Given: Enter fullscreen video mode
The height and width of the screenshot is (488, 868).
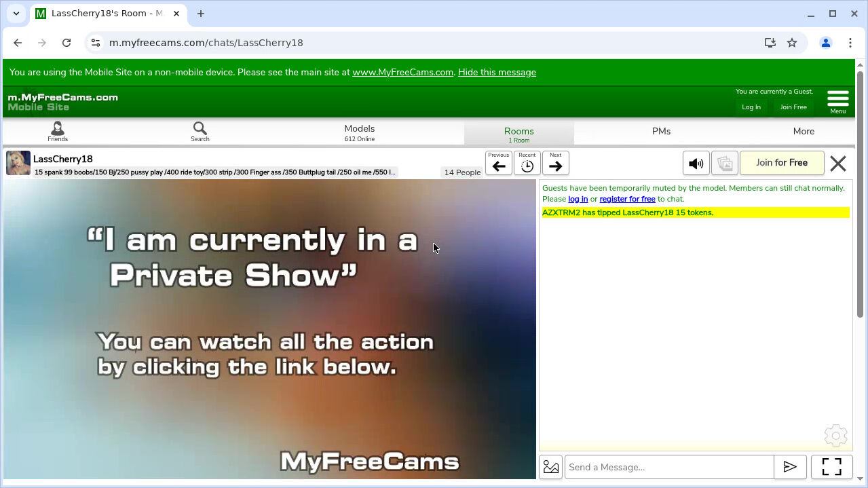Looking at the screenshot, I should tap(831, 467).
